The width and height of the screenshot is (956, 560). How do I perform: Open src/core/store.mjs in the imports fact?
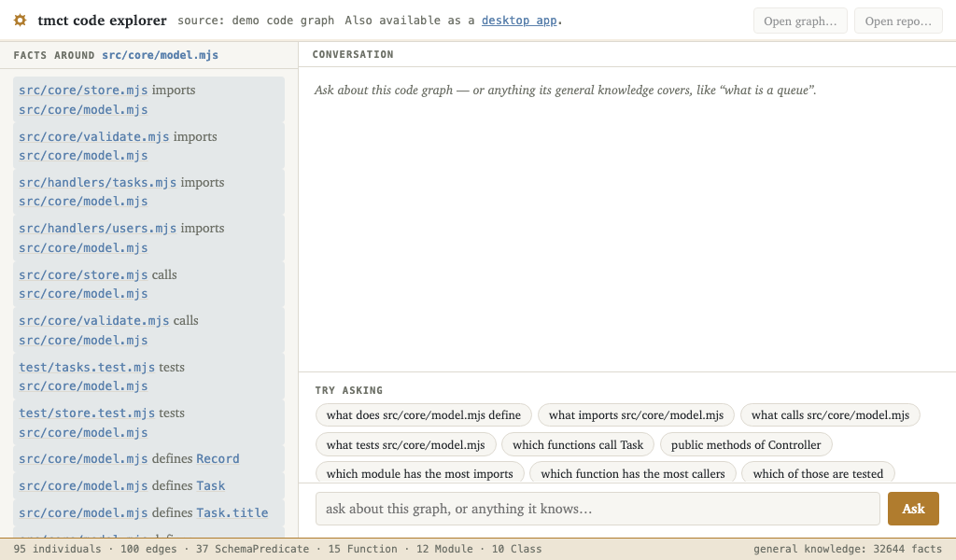coord(83,90)
